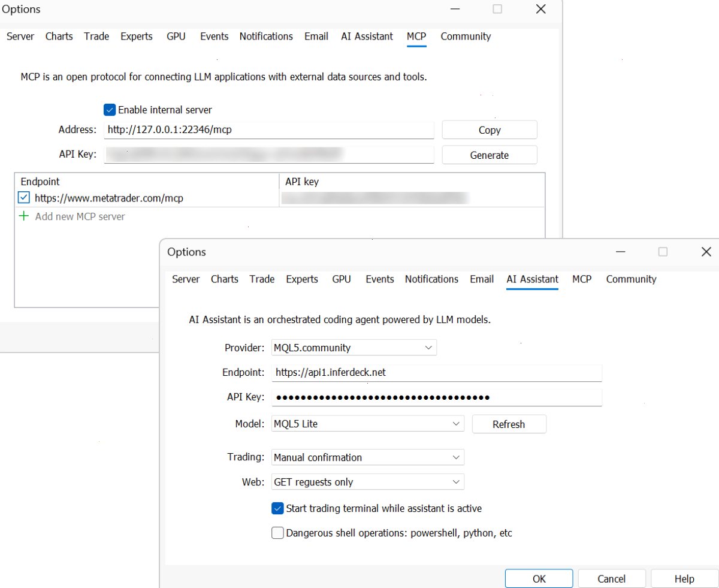The image size is (719, 588).
Task: Click Generate to create a new API key
Action: coord(490,155)
